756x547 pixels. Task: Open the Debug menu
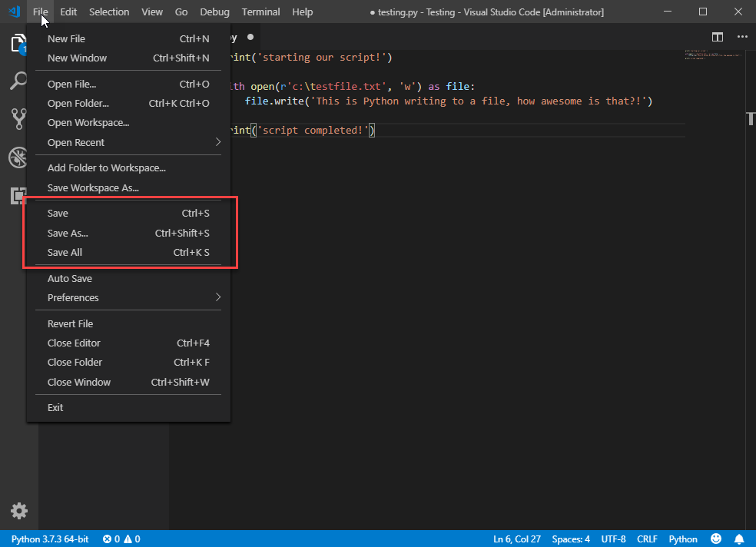(x=214, y=12)
